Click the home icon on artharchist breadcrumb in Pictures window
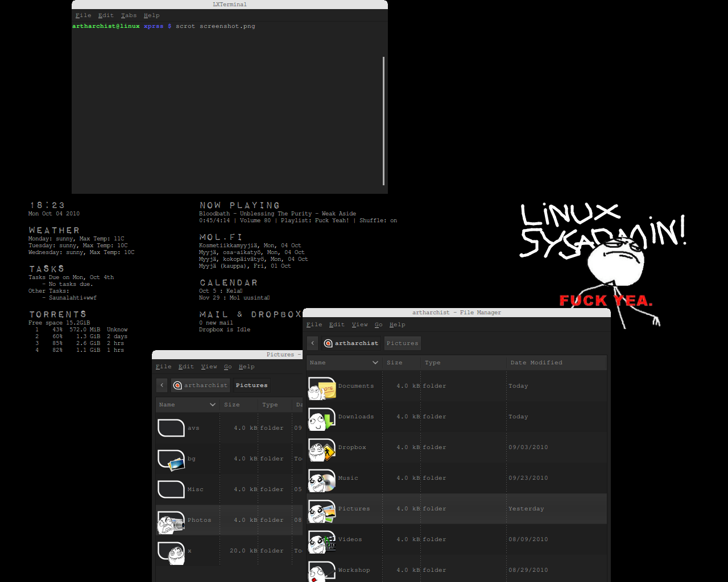This screenshot has height=582, width=728. click(x=177, y=385)
